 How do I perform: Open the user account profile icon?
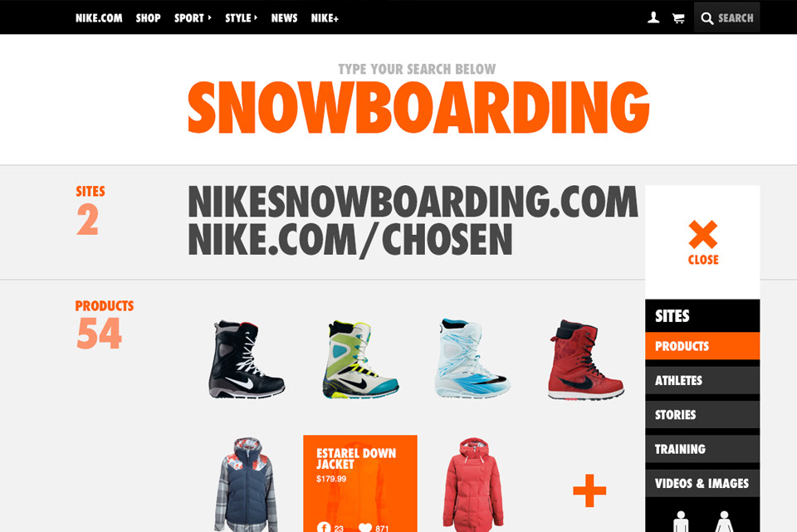click(653, 17)
